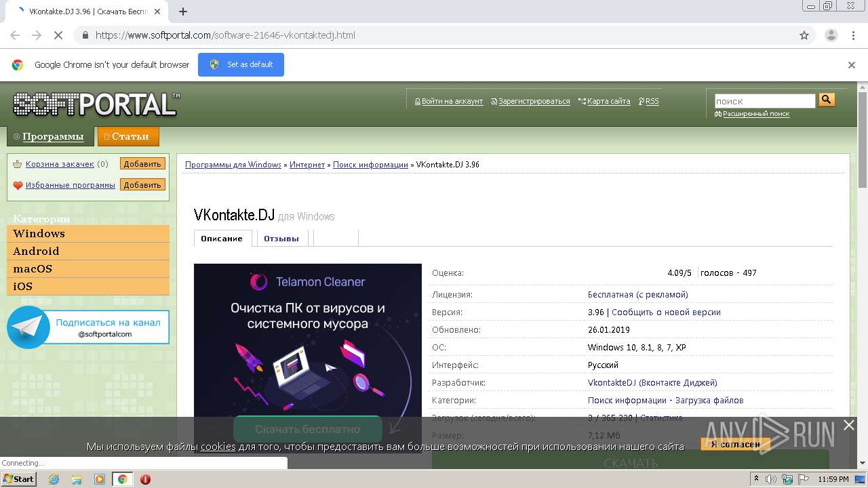Open Статистика downloads link
This screenshot has width=868, height=488.
(x=661, y=418)
